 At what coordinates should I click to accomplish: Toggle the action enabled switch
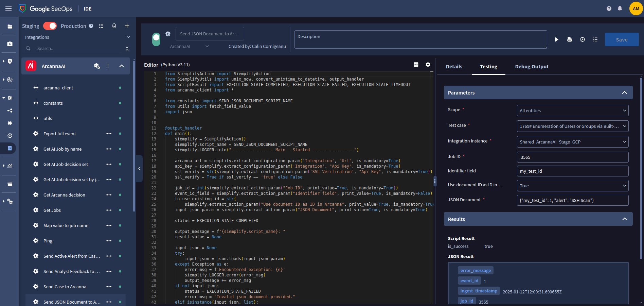[156, 39]
